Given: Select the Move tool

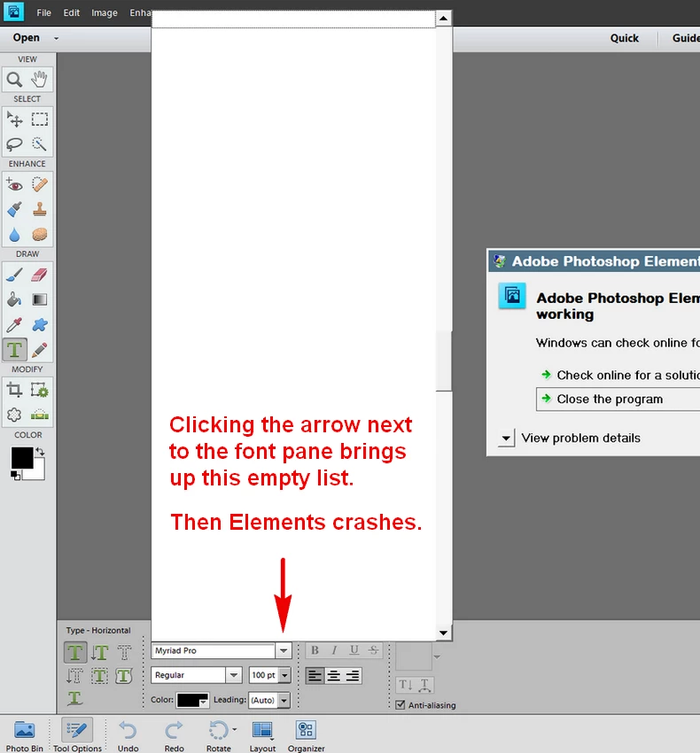Looking at the screenshot, I should 14,119.
